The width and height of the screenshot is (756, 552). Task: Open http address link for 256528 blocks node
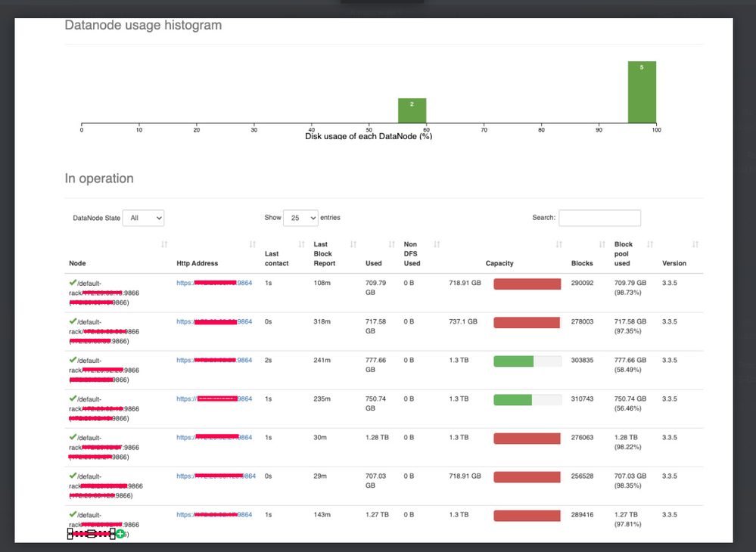pos(216,476)
